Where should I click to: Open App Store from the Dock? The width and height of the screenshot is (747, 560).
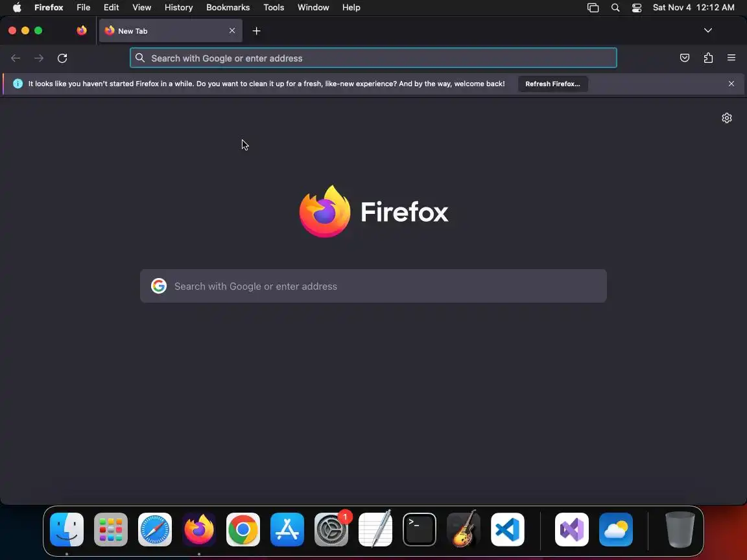pyautogui.click(x=287, y=530)
